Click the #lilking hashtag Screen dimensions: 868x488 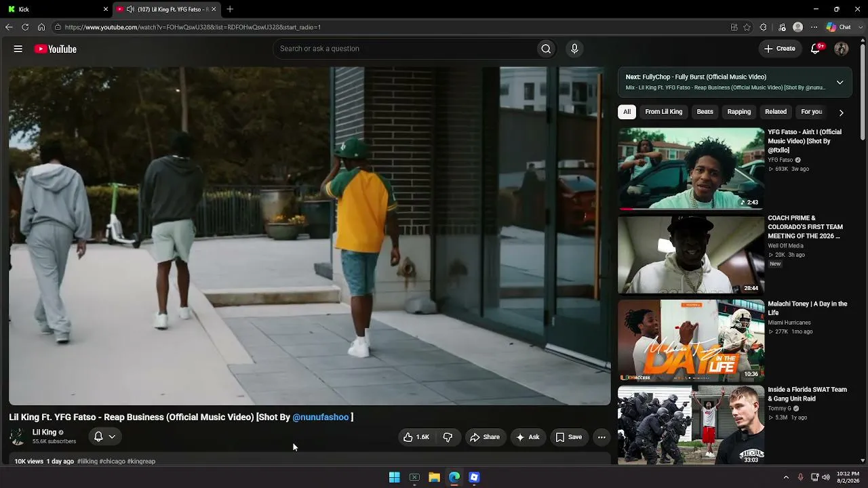click(x=87, y=462)
